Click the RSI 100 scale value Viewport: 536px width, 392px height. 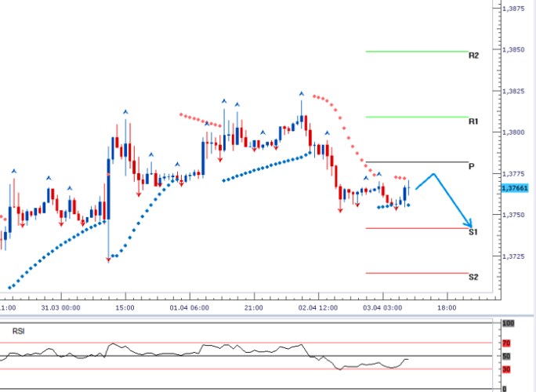coord(509,323)
